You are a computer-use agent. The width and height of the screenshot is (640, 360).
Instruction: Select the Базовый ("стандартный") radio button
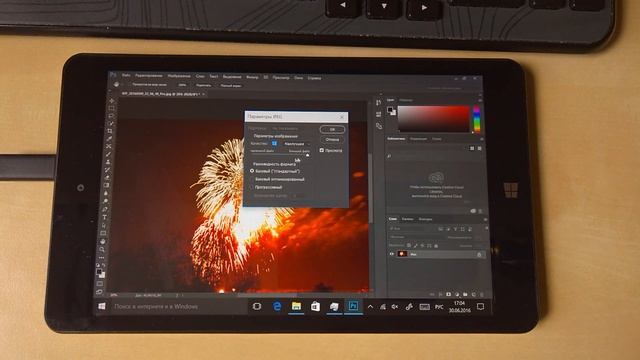point(252,171)
